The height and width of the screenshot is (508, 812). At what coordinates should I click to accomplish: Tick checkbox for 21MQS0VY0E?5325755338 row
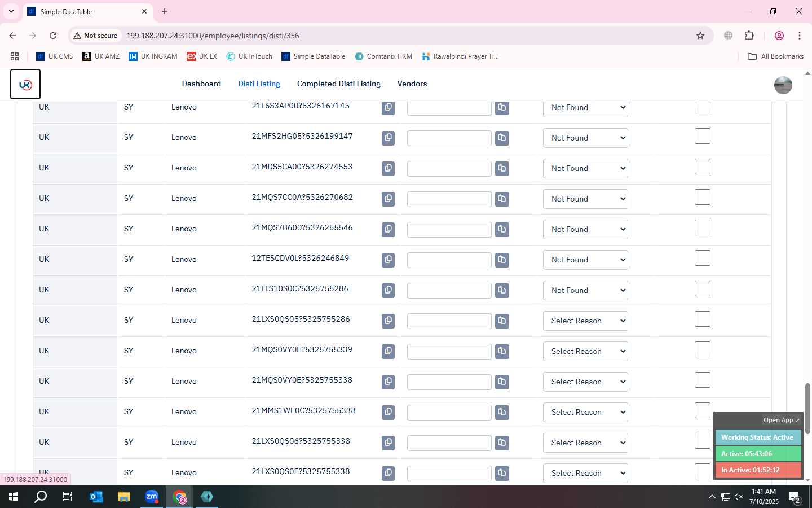[x=702, y=380]
